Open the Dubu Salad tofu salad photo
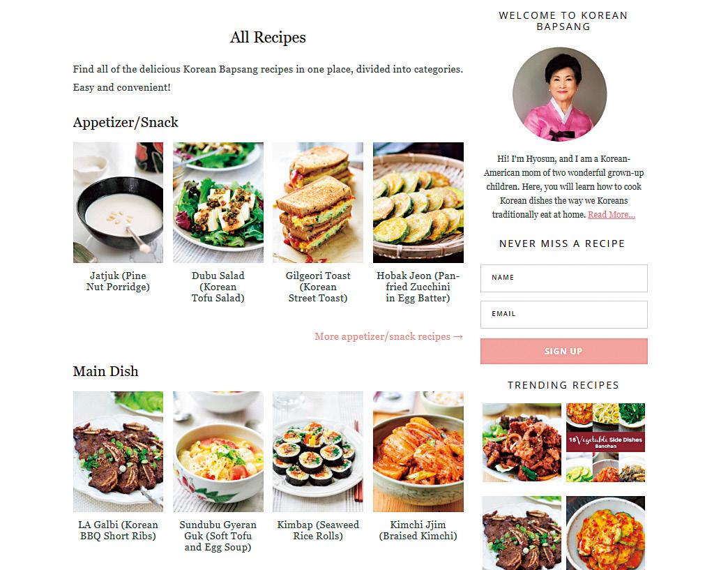Image resolution: width=728 pixels, height=570 pixels. pos(218,202)
